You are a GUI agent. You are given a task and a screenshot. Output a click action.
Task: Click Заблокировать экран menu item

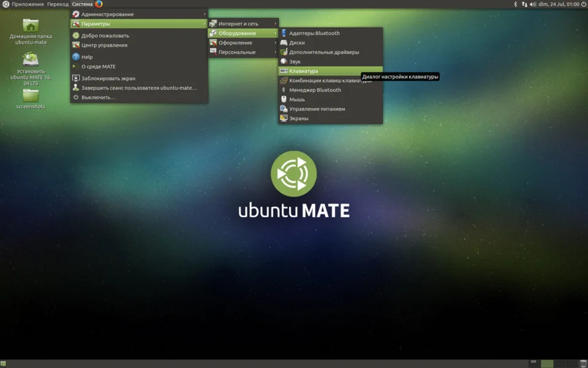[x=108, y=79]
